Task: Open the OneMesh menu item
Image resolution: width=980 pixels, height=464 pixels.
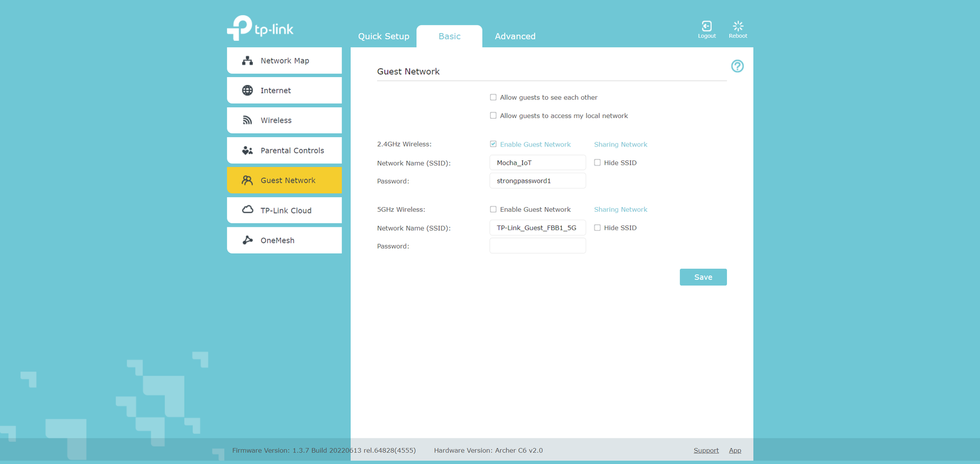Action: [284, 240]
